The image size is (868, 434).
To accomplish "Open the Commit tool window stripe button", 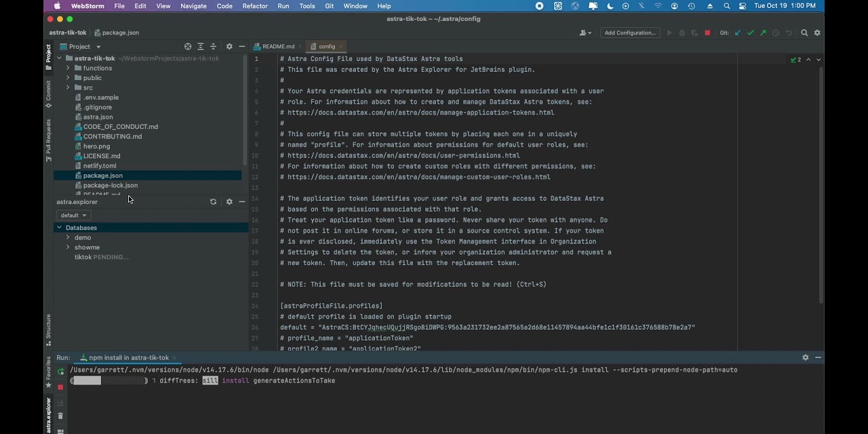I will pos(48,94).
